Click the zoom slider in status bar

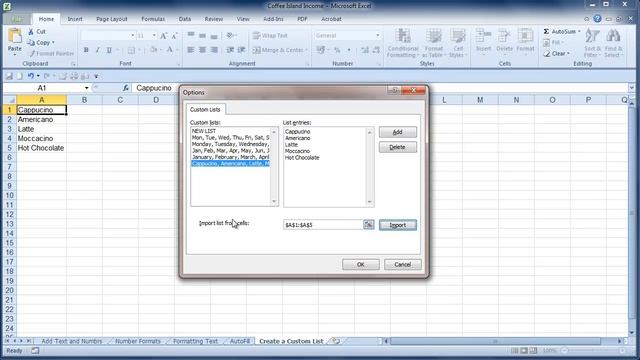tap(593, 351)
